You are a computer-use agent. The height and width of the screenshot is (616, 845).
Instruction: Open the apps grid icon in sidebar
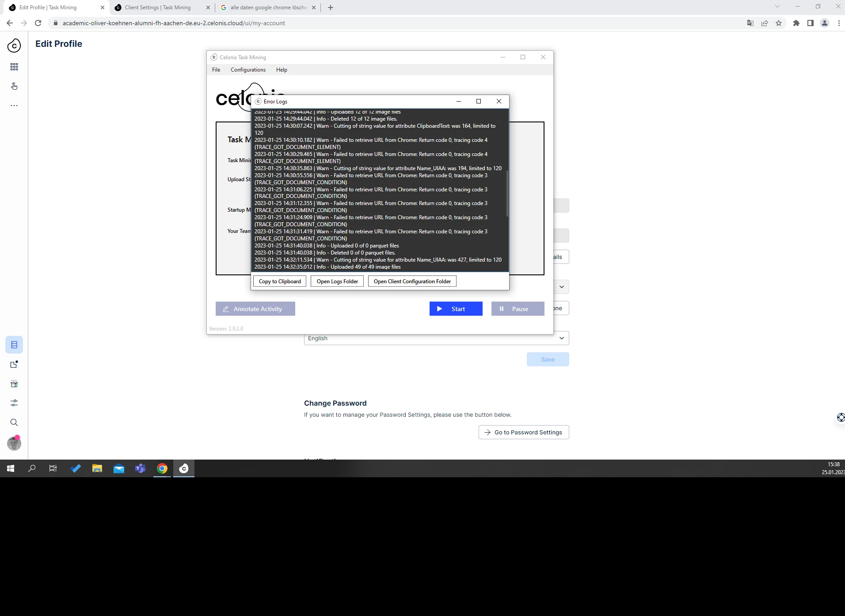(x=14, y=67)
